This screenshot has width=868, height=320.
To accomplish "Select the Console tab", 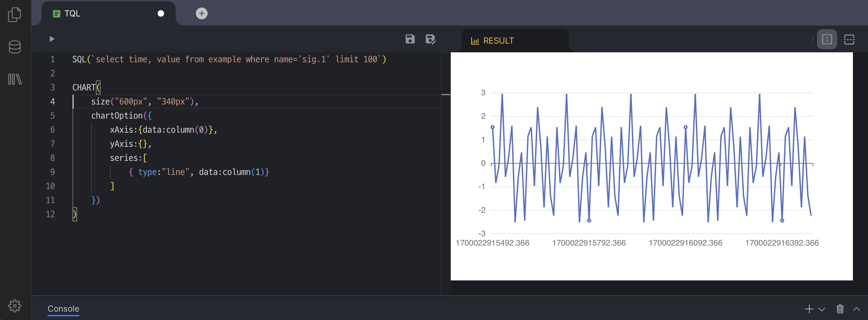I will pos(63,308).
